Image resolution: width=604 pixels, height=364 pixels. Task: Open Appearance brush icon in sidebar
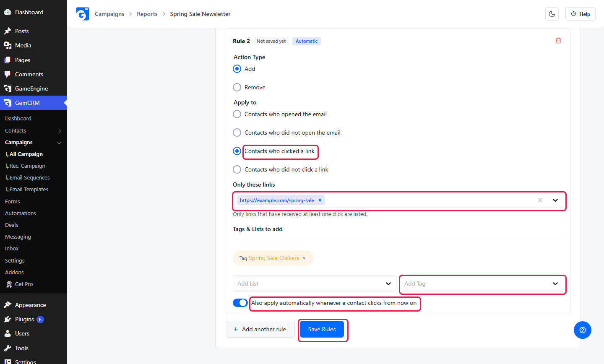tap(8, 305)
